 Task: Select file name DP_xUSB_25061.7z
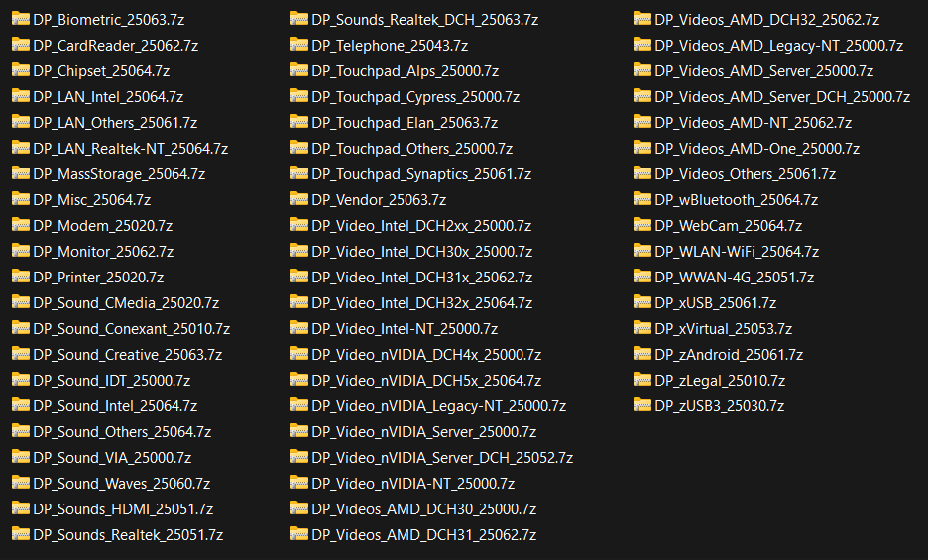pos(716,303)
